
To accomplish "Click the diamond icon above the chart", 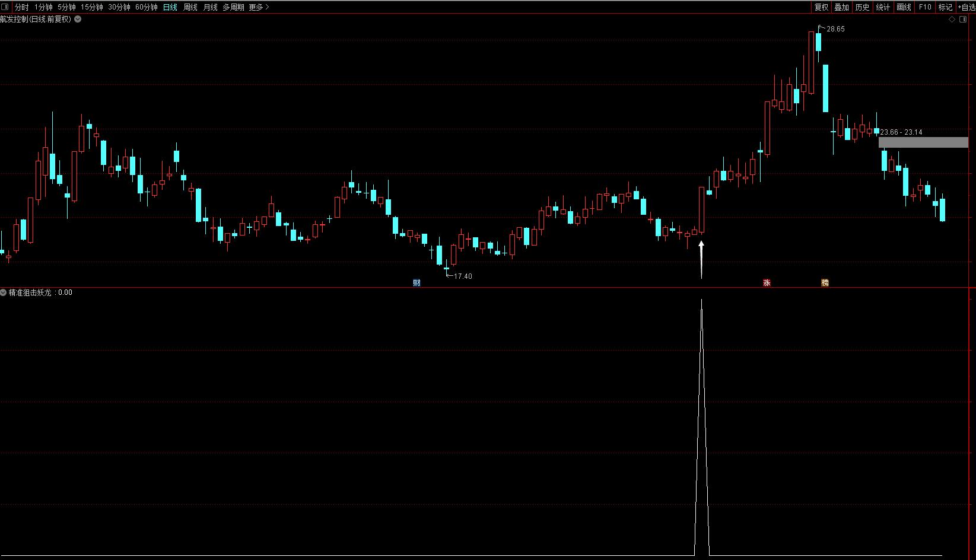I will [952, 19].
